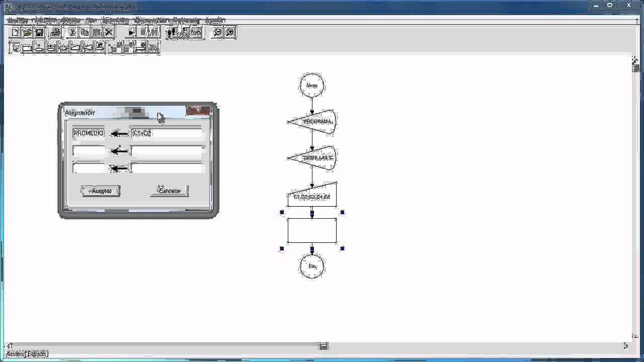Select the C1,C2,C3,C4,C5 input symbol
The width and height of the screenshot is (644, 362).
click(312, 195)
